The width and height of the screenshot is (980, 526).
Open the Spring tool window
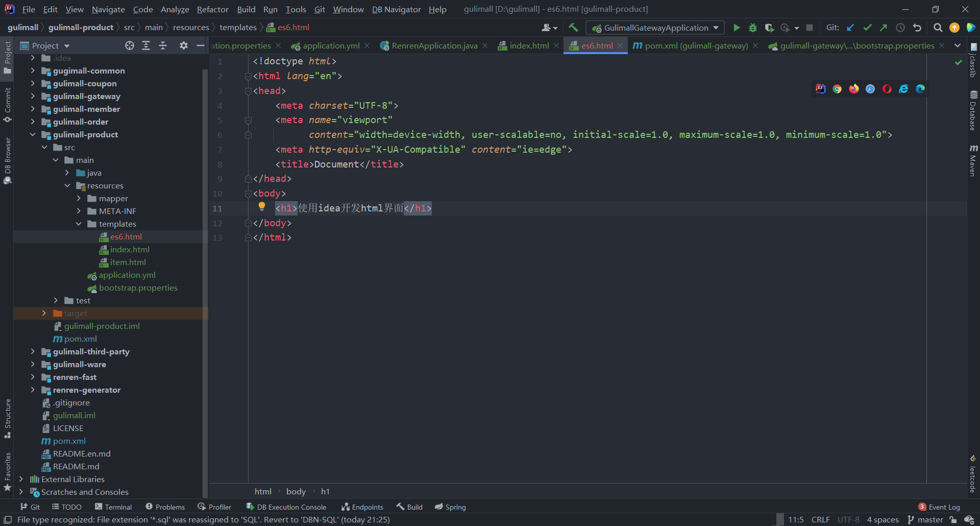click(450, 507)
